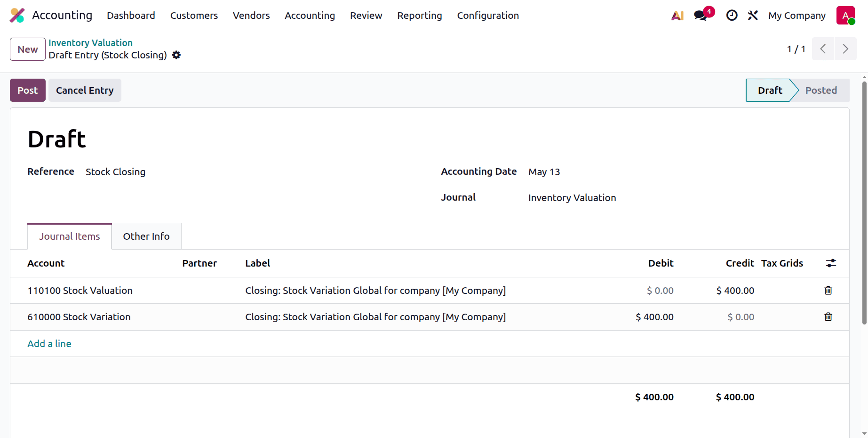Delete the 110100 Stock Valuation line
Viewport: 868px width, 438px height.
[x=828, y=291]
